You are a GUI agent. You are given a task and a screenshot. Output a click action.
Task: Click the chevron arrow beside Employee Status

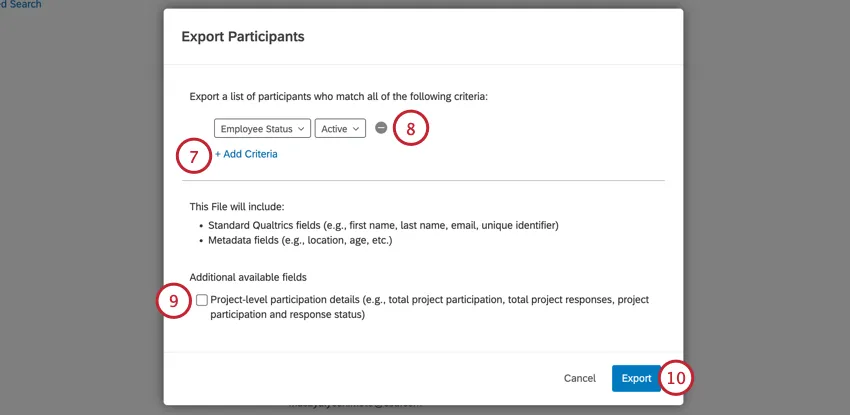tap(300, 129)
